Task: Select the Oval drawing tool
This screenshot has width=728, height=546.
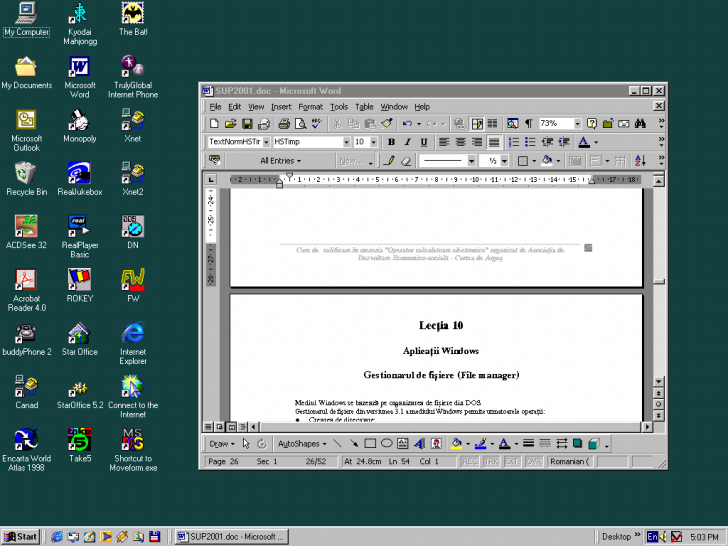Action: click(x=386, y=444)
